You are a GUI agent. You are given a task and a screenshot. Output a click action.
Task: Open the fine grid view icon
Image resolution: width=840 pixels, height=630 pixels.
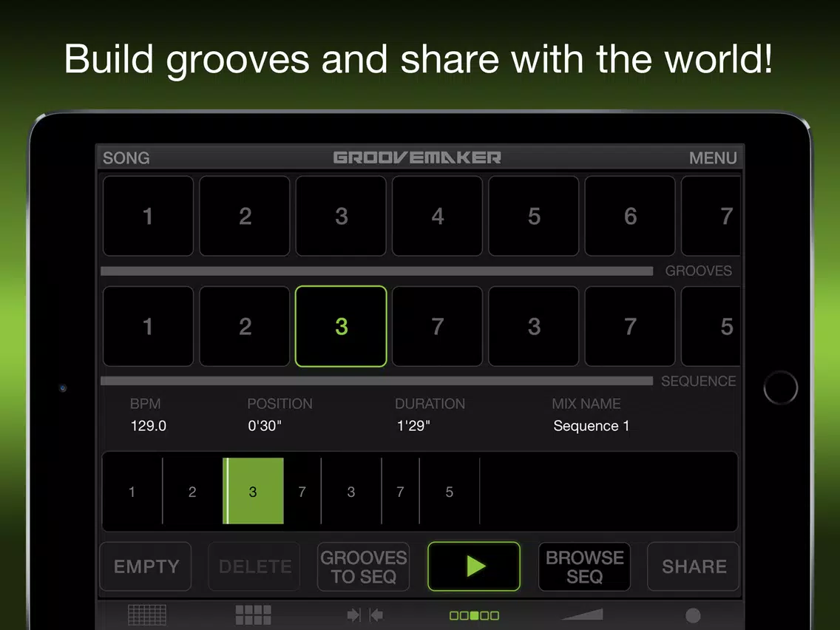point(147,615)
